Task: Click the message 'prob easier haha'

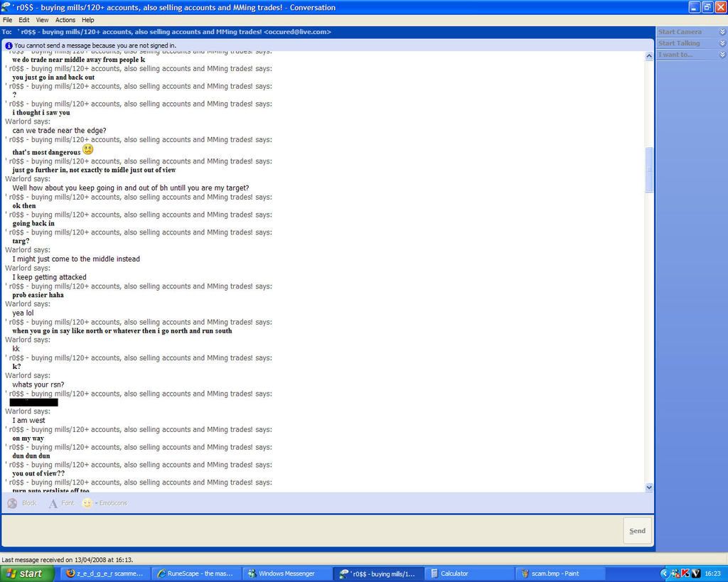Action: (x=38, y=295)
